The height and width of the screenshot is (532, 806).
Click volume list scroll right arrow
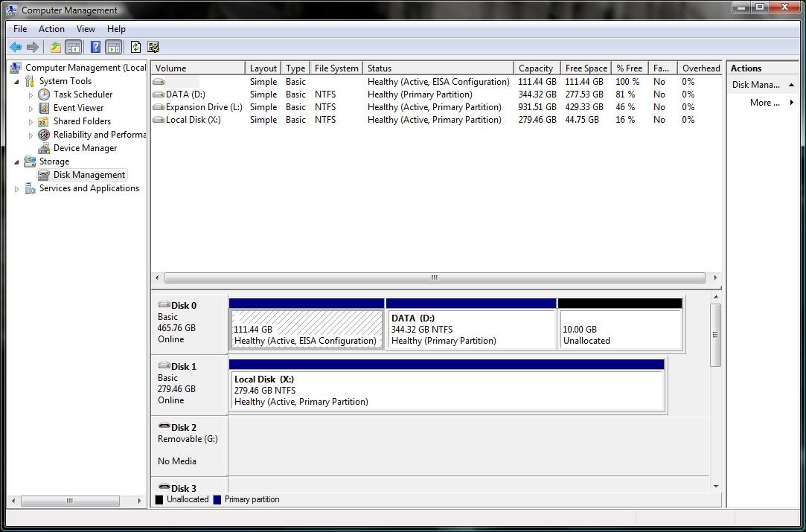click(x=715, y=278)
